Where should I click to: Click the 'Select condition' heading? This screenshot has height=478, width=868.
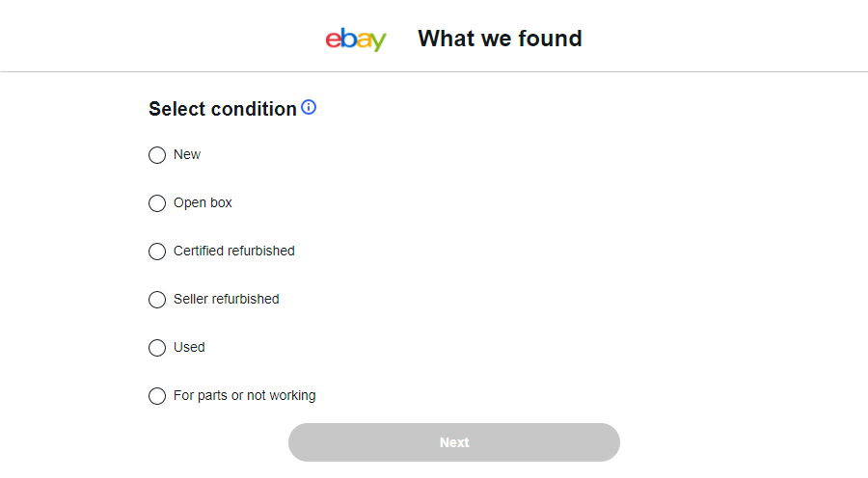222,109
